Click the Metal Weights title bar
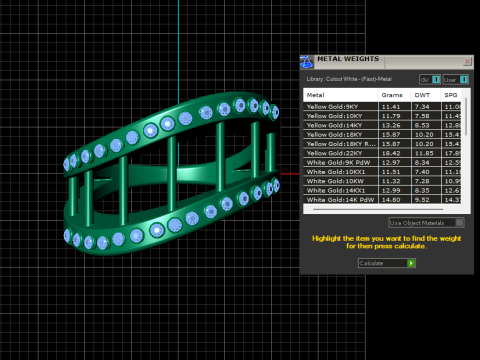This screenshot has width=480, height=360. click(387, 62)
